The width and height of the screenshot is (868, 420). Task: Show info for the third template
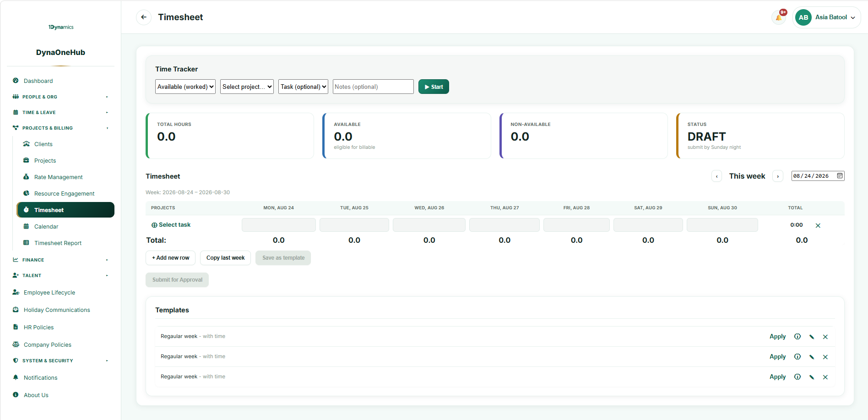(797, 377)
